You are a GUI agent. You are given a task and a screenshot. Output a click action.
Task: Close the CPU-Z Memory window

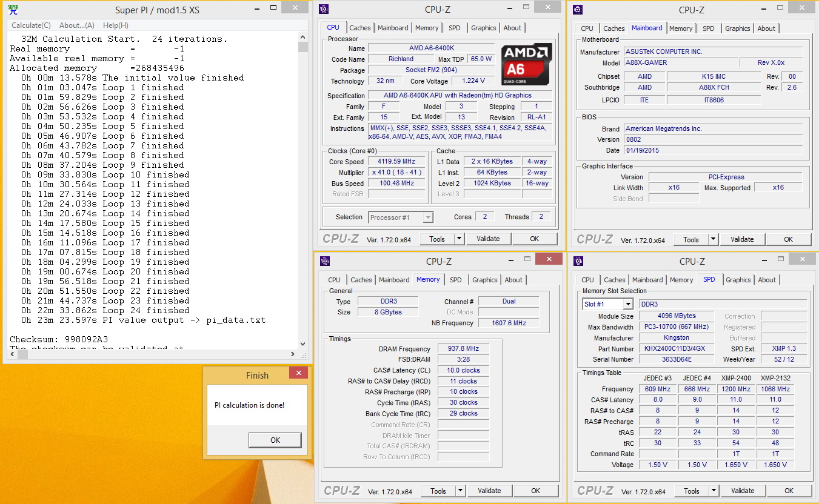tap(548, 259)
